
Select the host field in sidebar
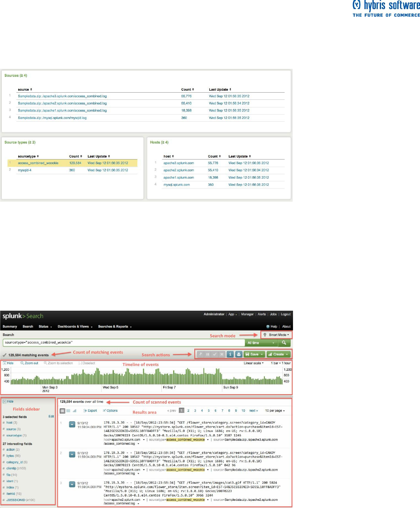[10, 422]
